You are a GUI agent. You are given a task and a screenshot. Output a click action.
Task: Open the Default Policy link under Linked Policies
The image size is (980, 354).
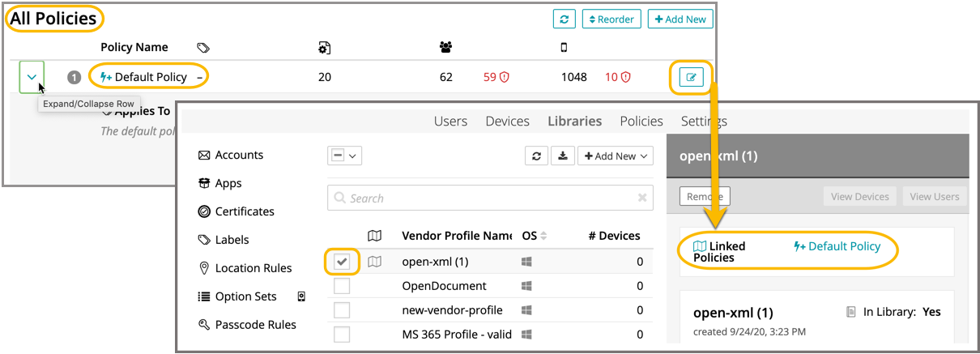coord(837,246)
